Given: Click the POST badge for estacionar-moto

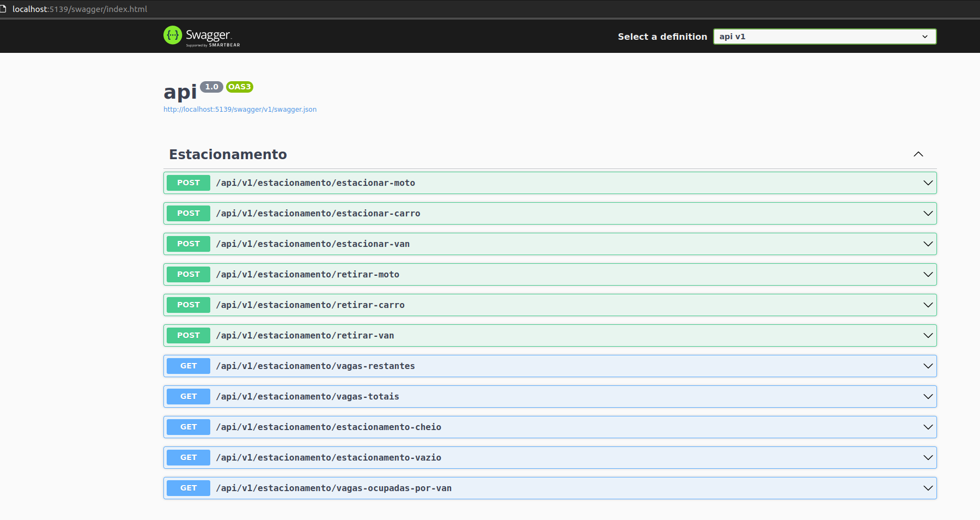Looking at the screenshot, I should click(188, 183).
